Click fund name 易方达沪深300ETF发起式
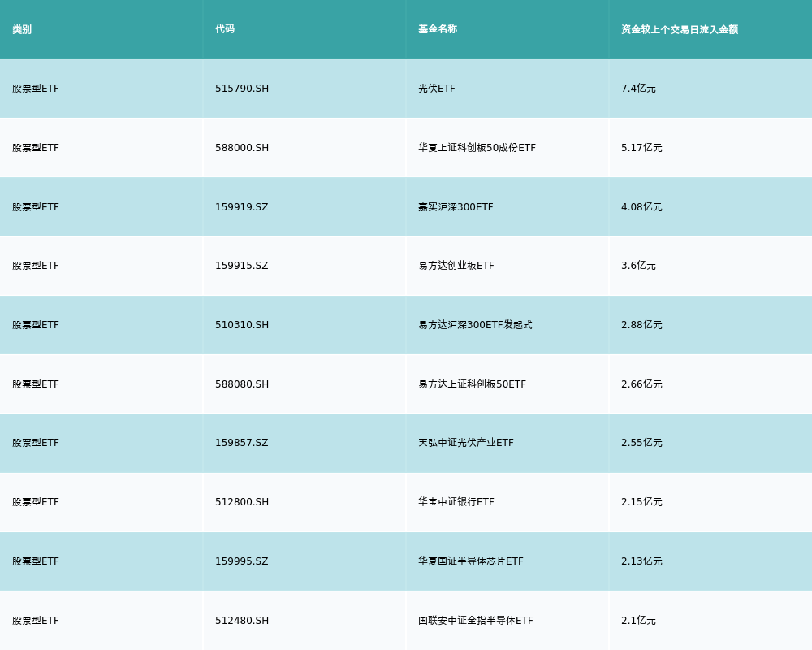 tap(475, 325)
